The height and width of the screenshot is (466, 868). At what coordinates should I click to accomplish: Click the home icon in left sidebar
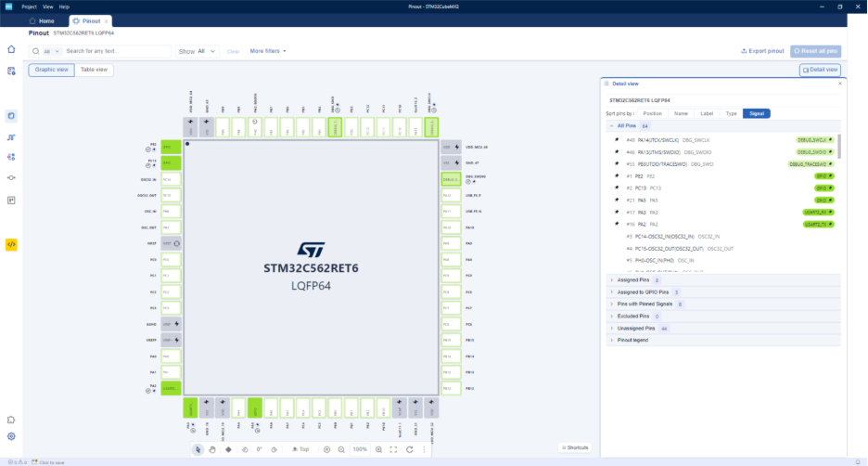[11, 49]
